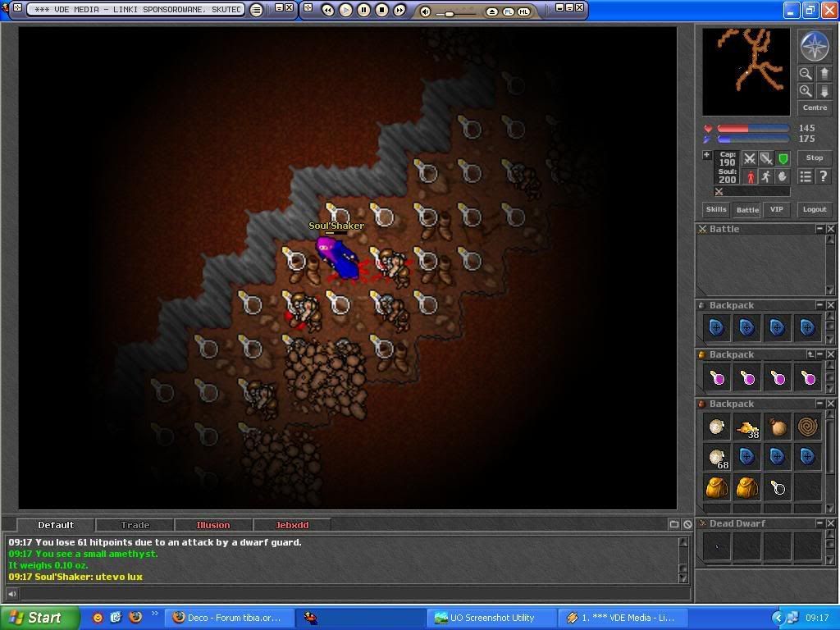Click the Stop button

click(x=815, y=158)
